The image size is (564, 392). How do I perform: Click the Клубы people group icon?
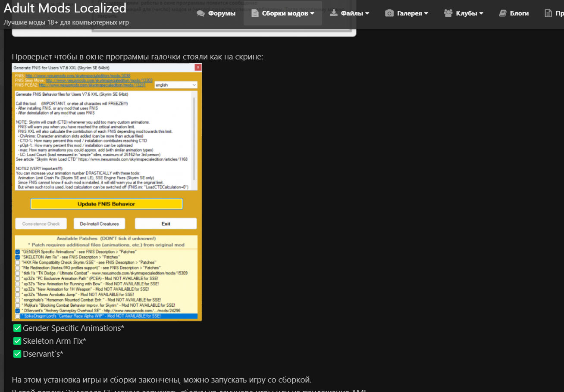(x=448, y=13)
